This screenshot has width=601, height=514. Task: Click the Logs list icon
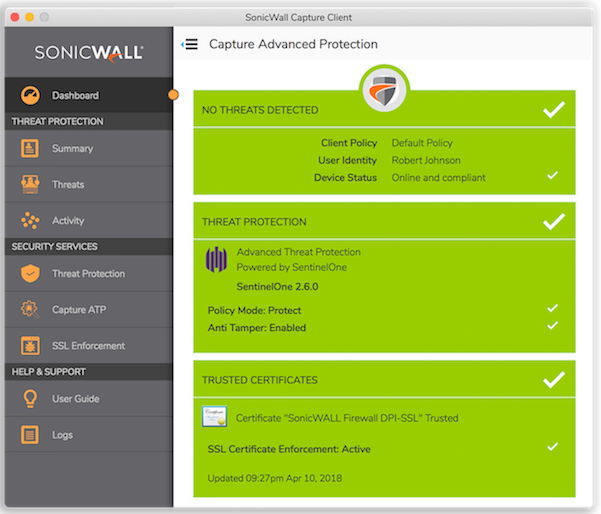pyautogui.click(x=30, y=435)
